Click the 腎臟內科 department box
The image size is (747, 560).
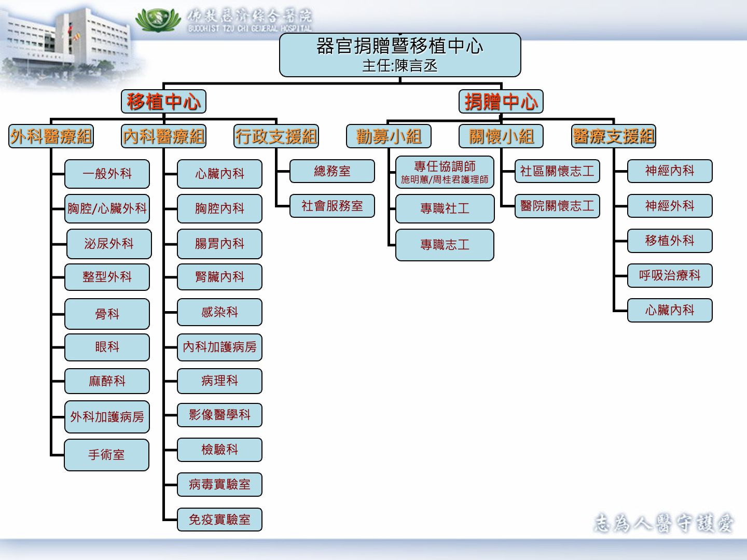point(219,277)
